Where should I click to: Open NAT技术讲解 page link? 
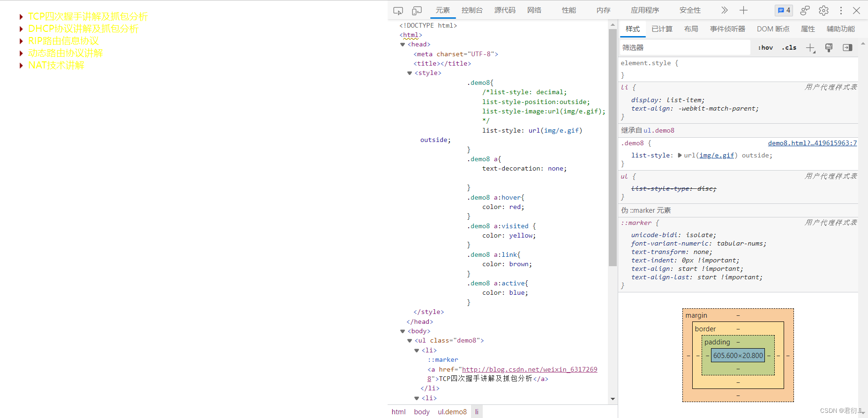(56, 65)
